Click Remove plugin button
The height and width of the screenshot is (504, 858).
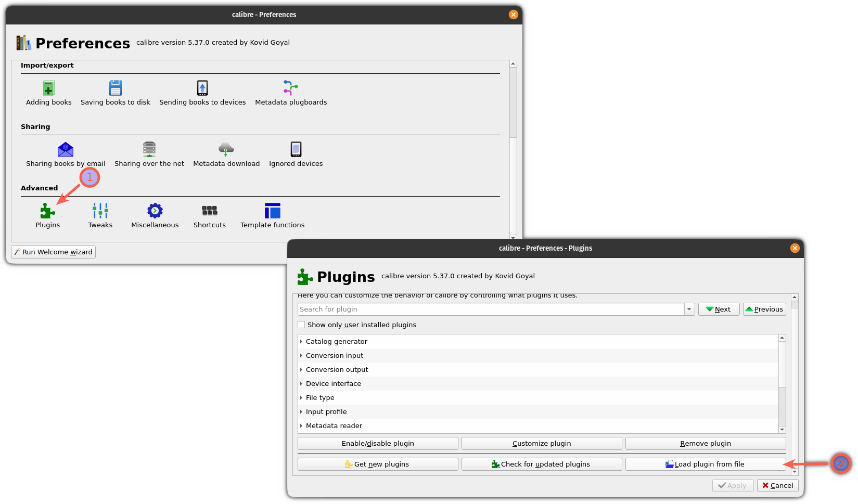pyautogui.click(x=706, y=443)
